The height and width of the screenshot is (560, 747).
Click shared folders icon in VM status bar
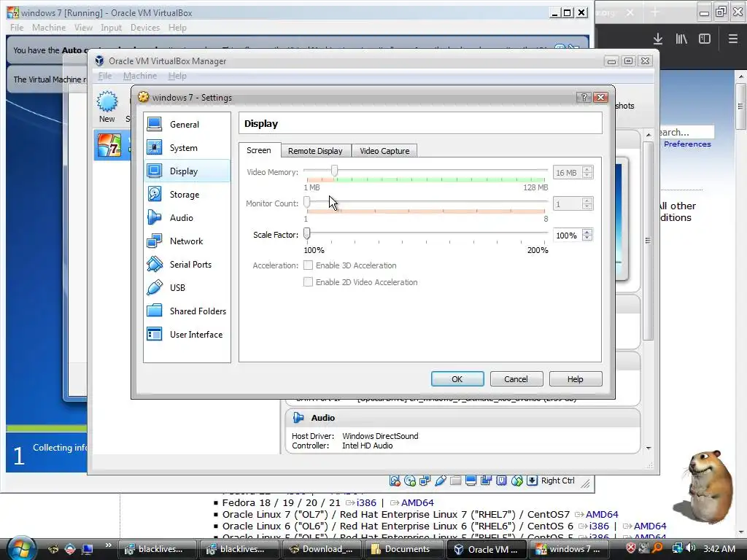click(455, 481)
